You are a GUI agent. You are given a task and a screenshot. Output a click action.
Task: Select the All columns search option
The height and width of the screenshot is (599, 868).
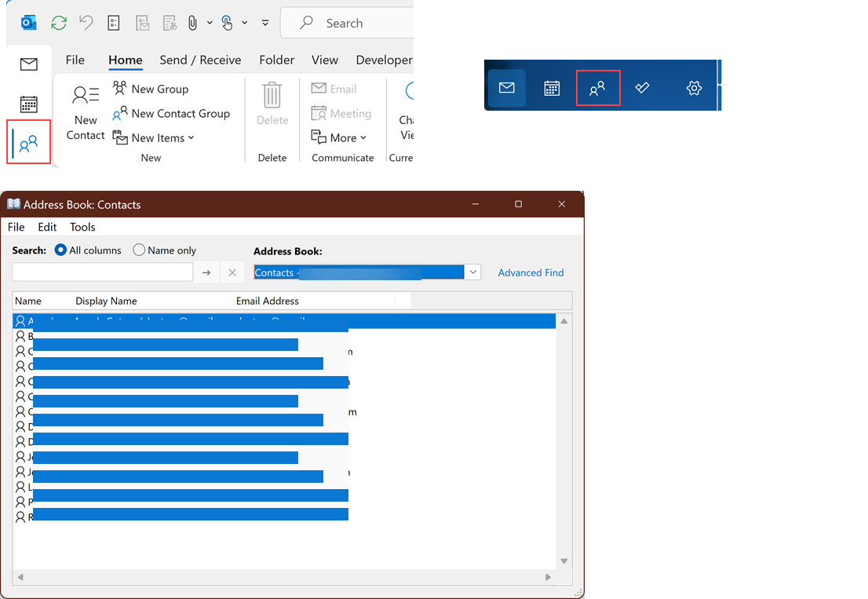[61, 250]
